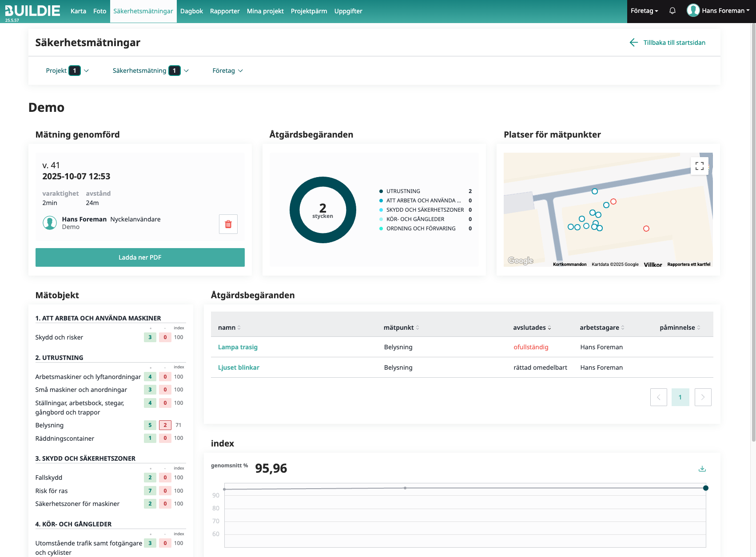Download the index chart data
The height and width of the screenshot is (557, 756).
tap(702, 469)
